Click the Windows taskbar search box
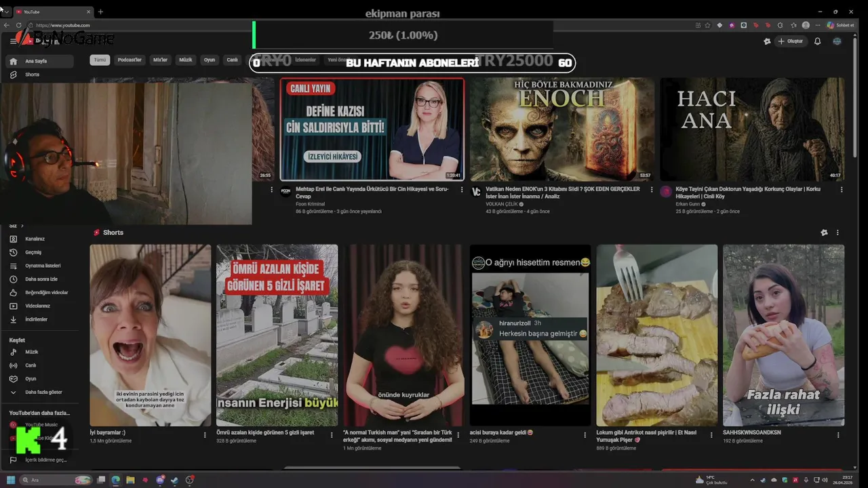Viewport: 868px width, 488px height. point(57,480)
